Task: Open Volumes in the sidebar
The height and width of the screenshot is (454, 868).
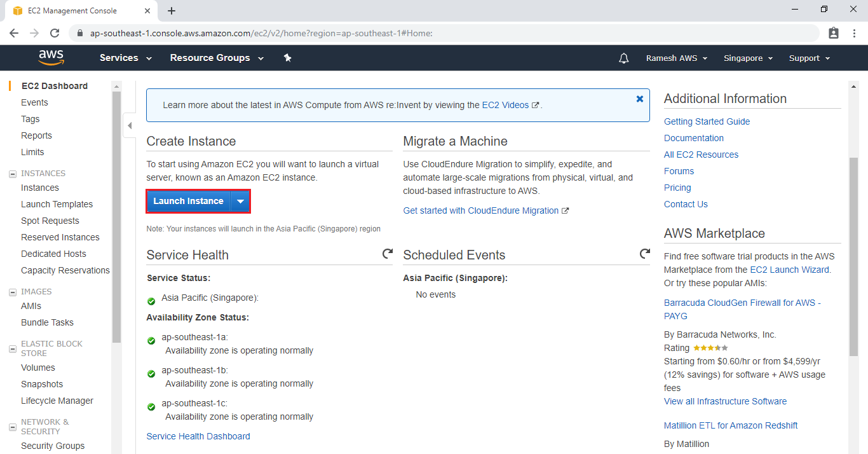Action: [x=38, y=368]
